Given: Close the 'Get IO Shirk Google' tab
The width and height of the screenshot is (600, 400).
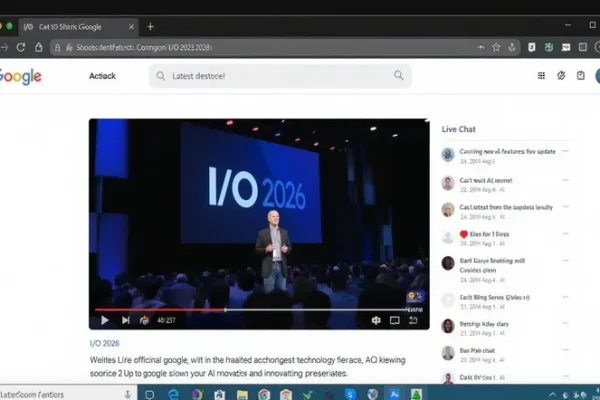Looking at the screenshot, I should click(131, 27).
